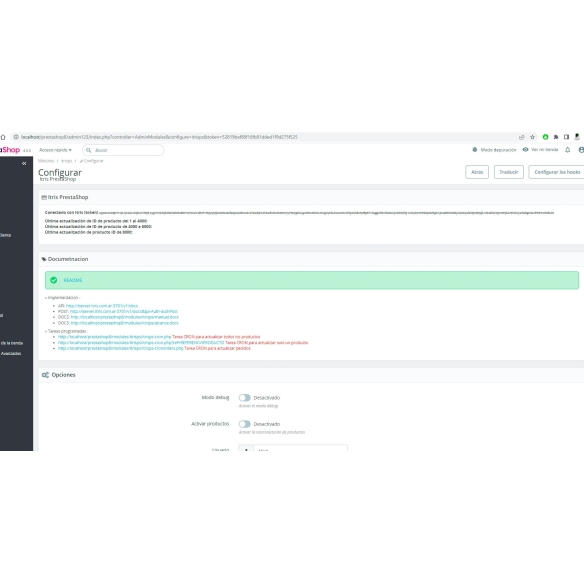This screenshot has width=584, height=584.
Task: Click the PrestaShop logo
Action: coord(10,150)
